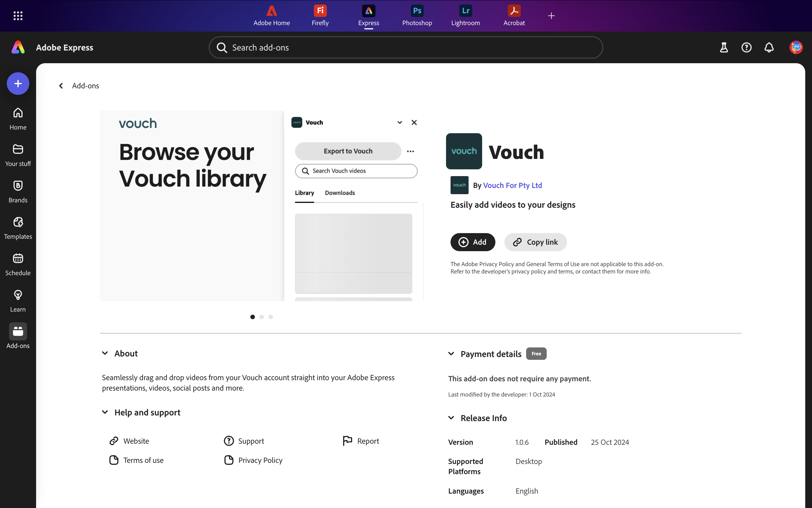
Task: Open the Express app tab
Action: pyautogui.click(x=369, y=16)
